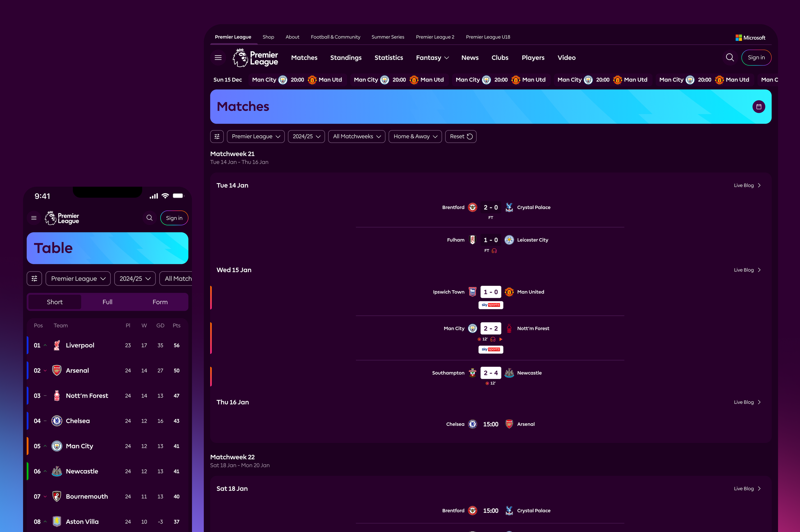Open the Video nav item
800x532 pixels.
pos(566,58)
